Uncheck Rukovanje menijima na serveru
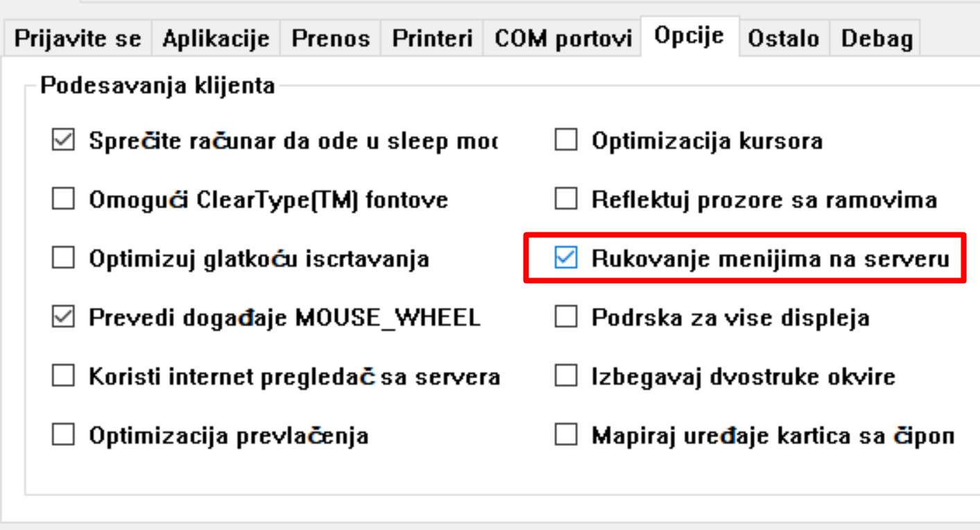This screenshot has width=980, height=530. pyautogui.click(x=566, y=259)
